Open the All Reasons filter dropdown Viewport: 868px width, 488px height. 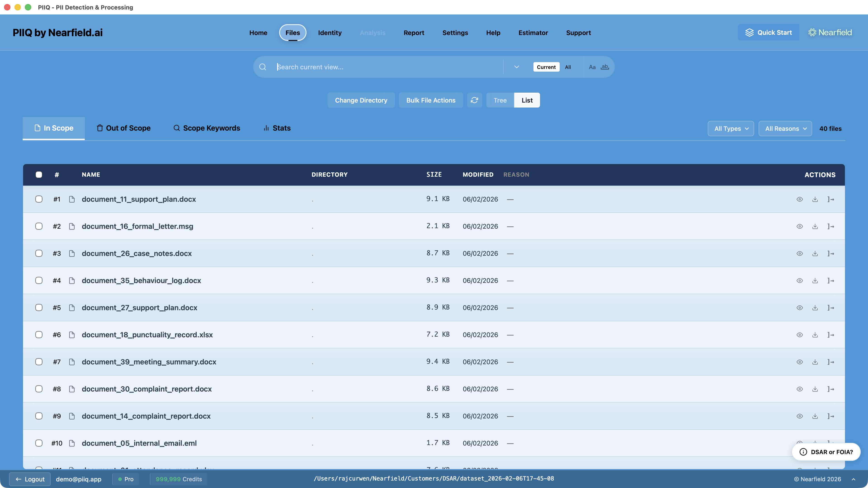point(785,129)
